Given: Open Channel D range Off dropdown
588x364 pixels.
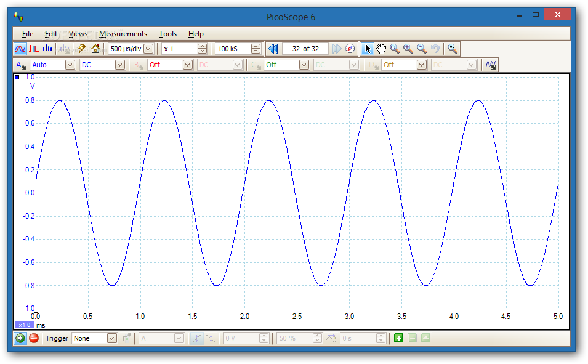Looking at the screenshot, I should pos(422,65).
